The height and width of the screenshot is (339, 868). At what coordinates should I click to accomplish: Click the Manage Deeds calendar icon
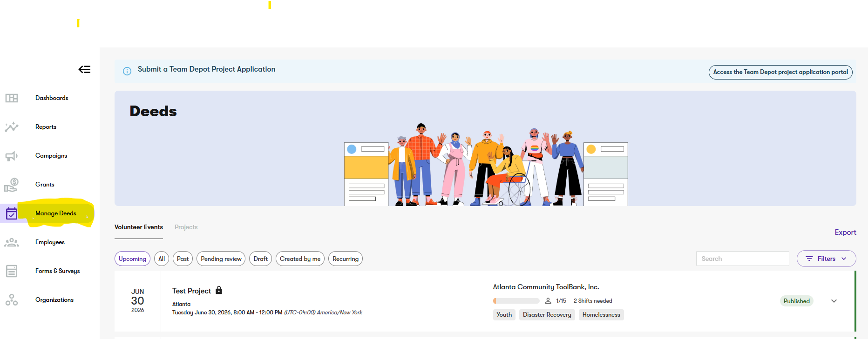point(12,213)
